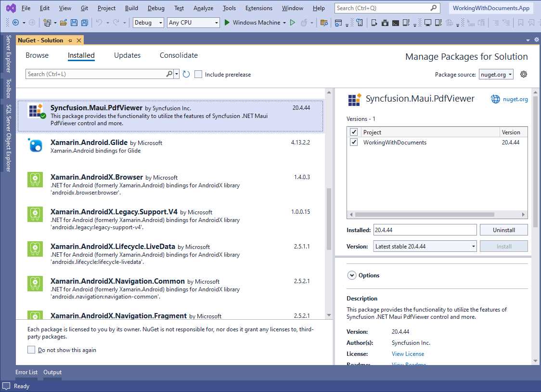Switch to the Browse tab
The height and width of the screenshot is (392, 541).
(37, 55)
